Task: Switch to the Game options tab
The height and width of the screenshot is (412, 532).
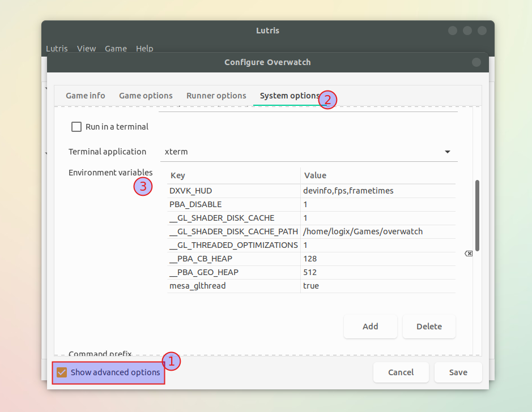Action: point(146,96)
